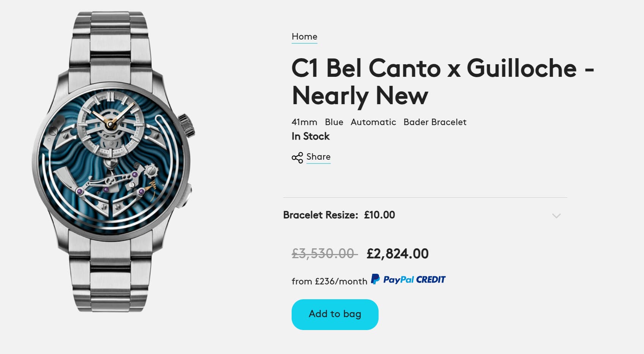Click the 41mm size attribute

(304, 122)
